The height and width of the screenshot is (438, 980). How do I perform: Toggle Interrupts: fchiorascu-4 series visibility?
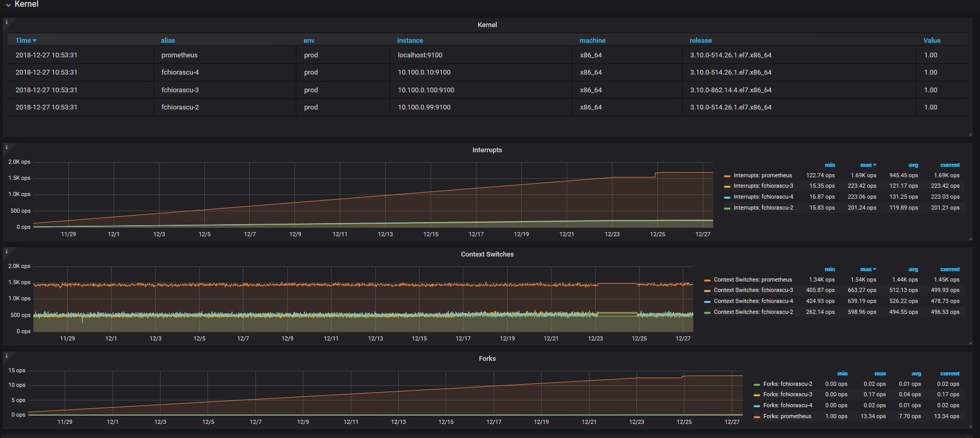click(x=763, y=197)
